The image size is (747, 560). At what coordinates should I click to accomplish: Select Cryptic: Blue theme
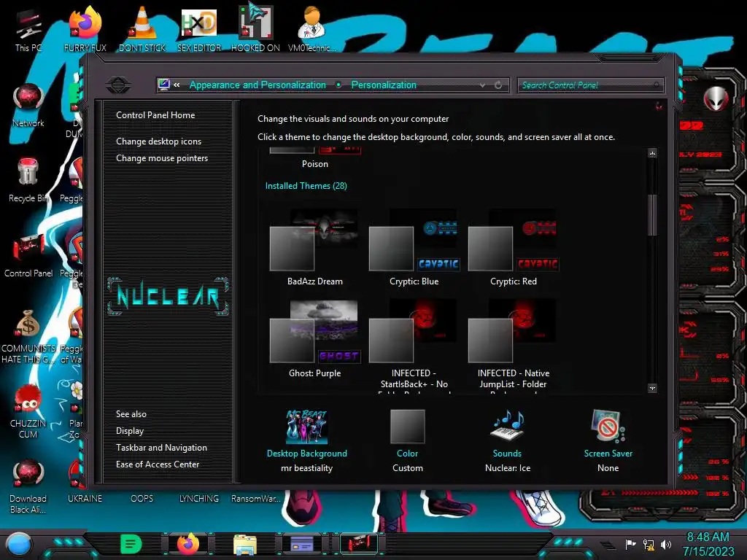point(414,248)
